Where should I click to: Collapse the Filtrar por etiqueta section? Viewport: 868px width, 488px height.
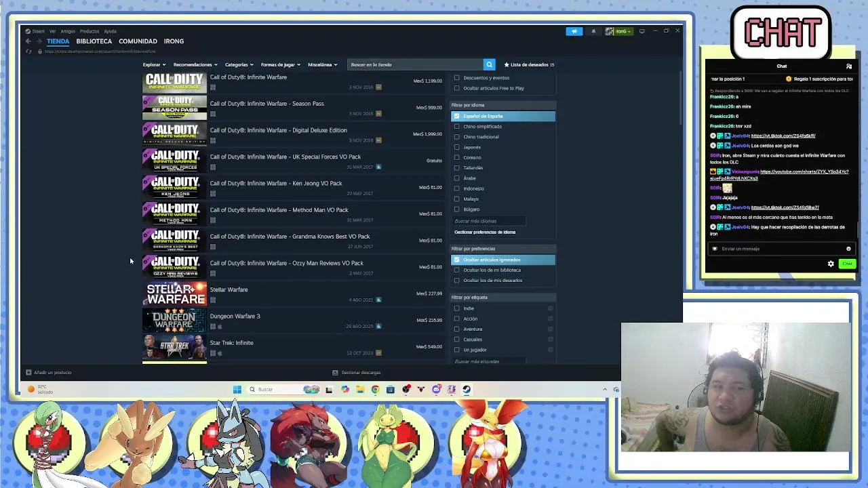(502, 298)
